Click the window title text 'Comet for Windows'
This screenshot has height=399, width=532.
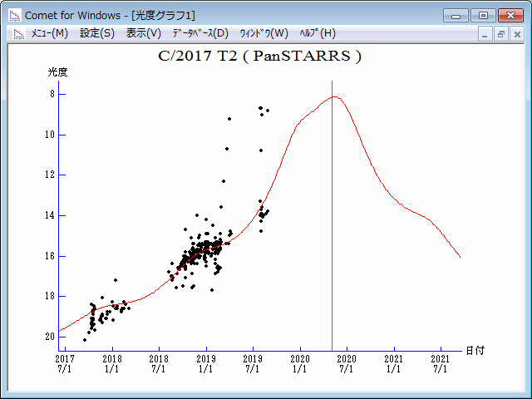click(x=72, y=15)
